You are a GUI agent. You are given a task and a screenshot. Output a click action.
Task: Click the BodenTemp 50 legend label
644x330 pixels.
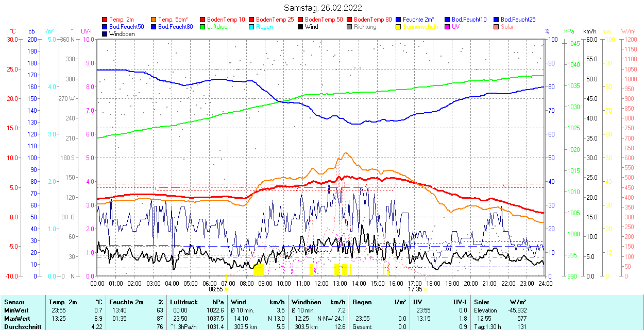click(324, 20)
